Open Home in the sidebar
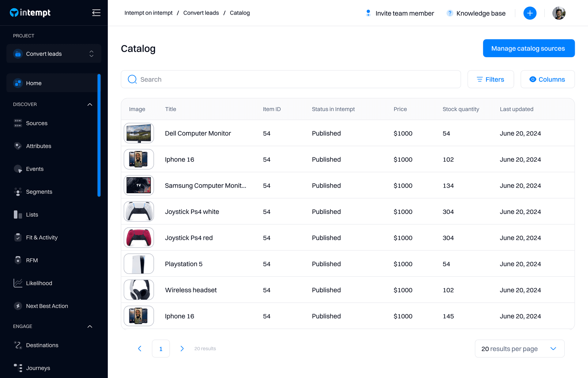588x378 pixels. tap(51, 83)
